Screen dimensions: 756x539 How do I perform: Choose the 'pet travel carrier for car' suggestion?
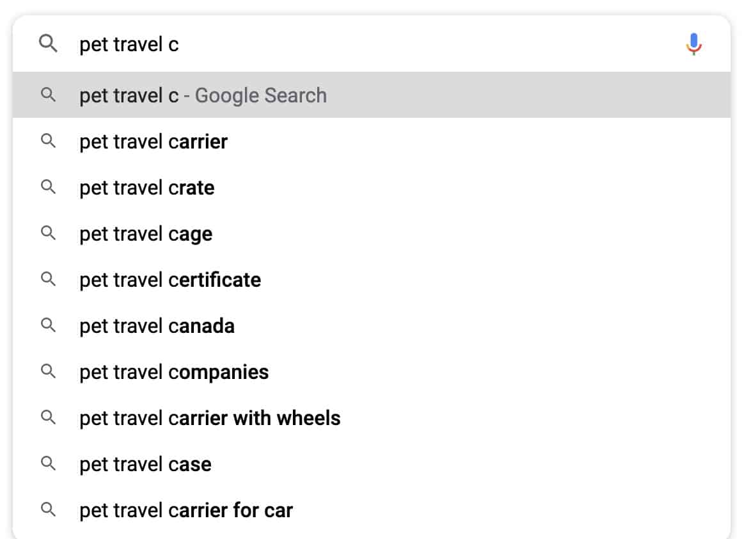pos(186,510)
